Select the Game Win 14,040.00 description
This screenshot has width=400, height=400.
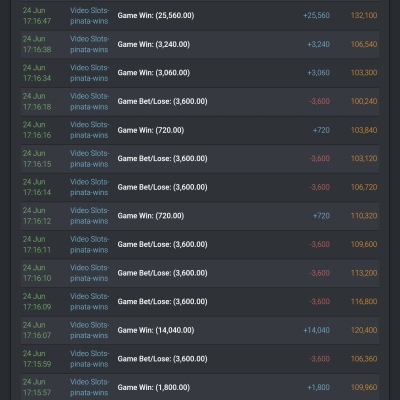point(156,330)
